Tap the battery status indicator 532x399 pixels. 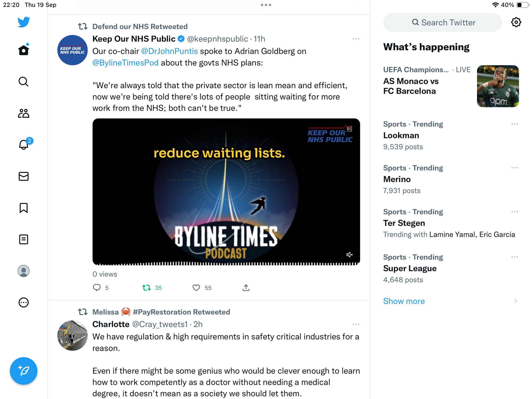(523, 5)
